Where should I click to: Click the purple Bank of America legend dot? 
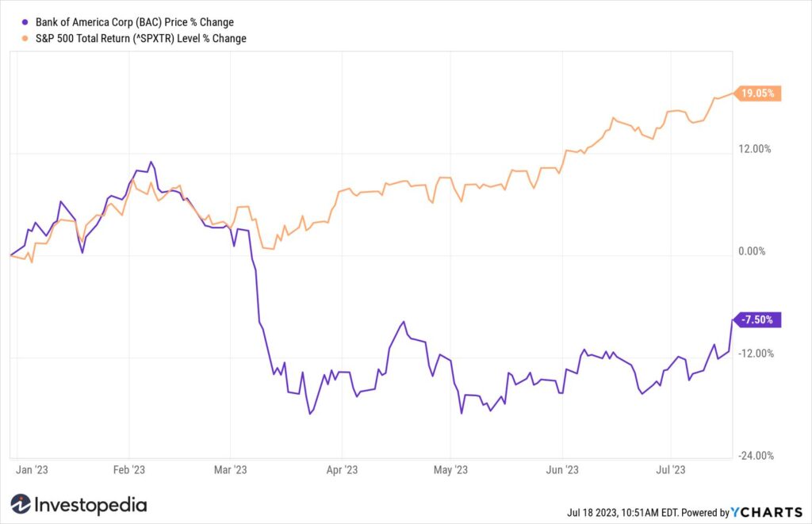pos(25,22)
